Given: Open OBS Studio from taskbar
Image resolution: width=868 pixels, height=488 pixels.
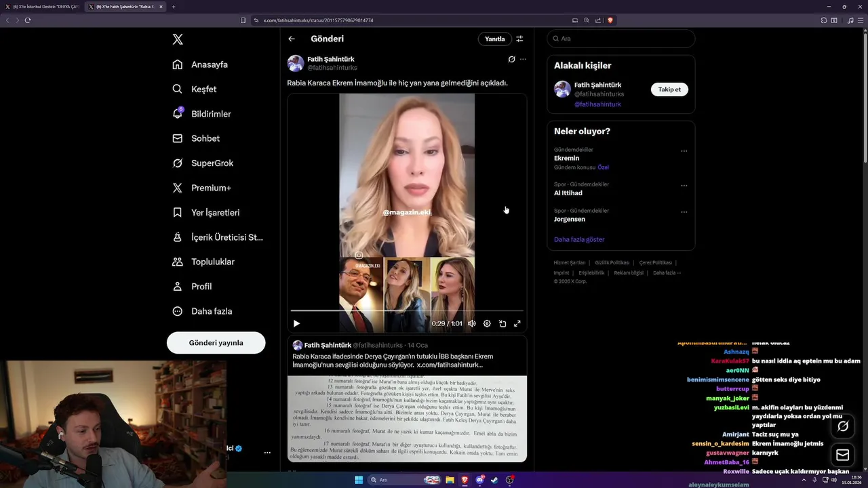Looking at the screenshot, I should tap(509, 480).
